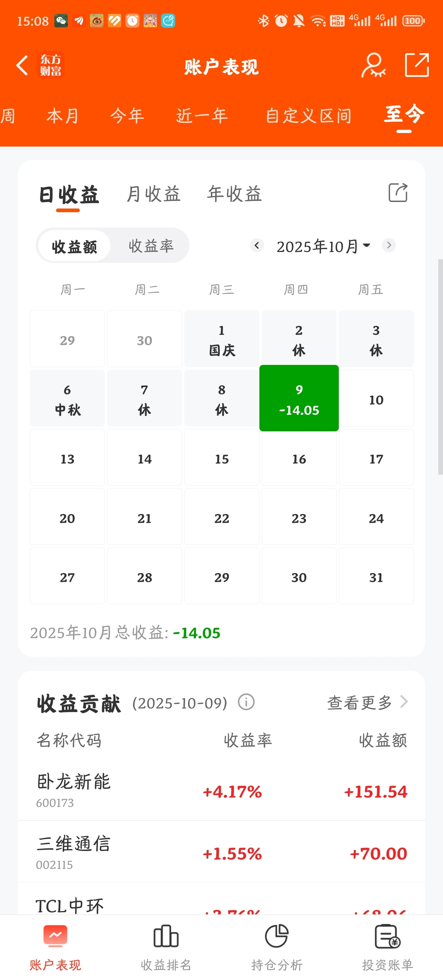The image size is (443, 980).
Task: Go to previous month arrow
Action: pos(257,245)
